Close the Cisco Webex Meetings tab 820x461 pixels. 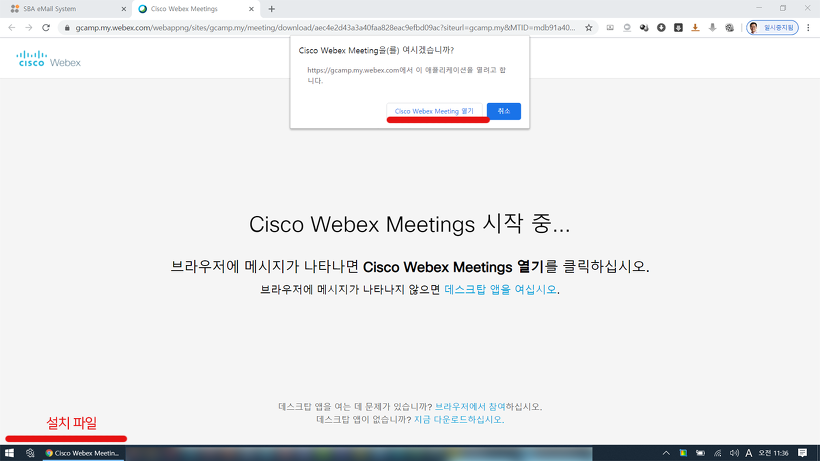251,9
